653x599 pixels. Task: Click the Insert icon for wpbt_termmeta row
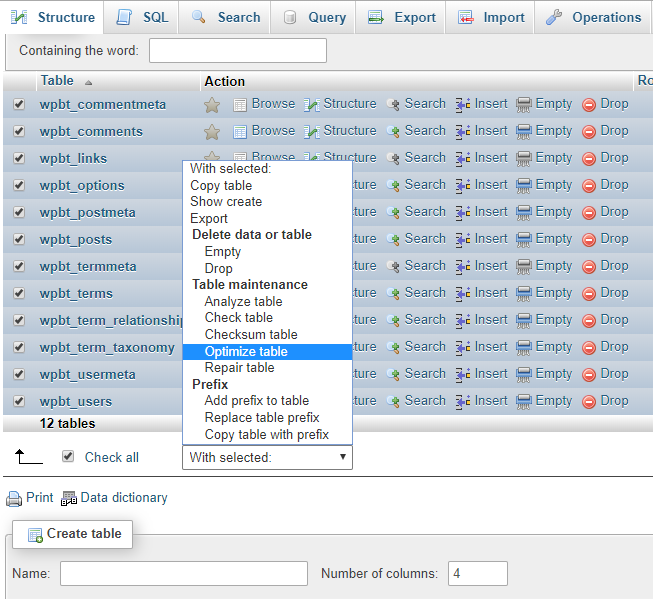[x=463, y=266]
